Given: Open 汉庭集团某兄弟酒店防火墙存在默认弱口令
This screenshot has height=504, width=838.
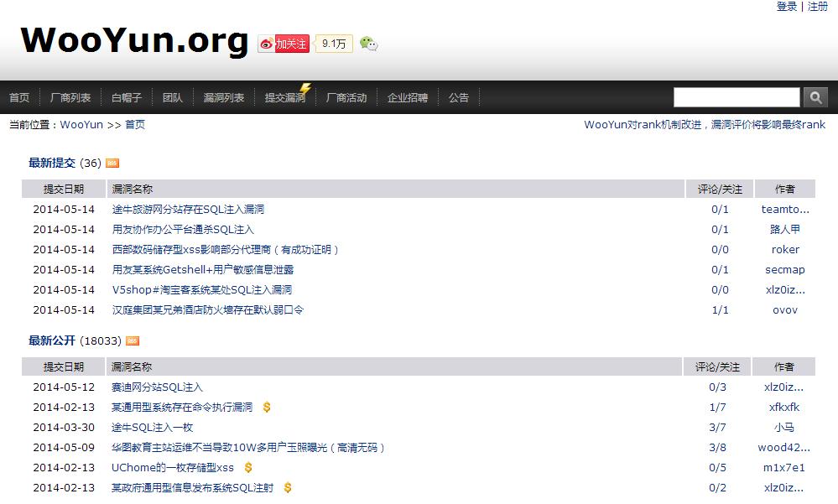Looking at the screenshot, I should click(208, 310).
